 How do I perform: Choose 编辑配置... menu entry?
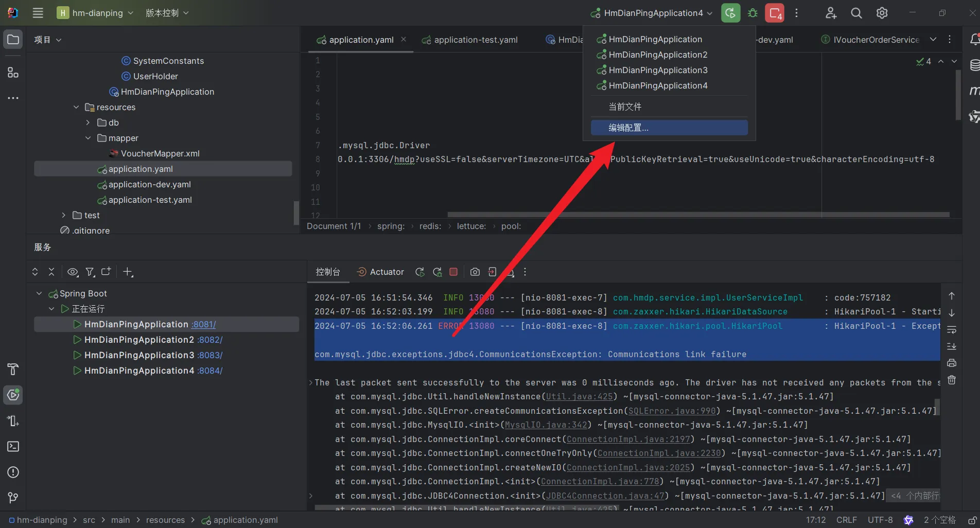point(669,128)
